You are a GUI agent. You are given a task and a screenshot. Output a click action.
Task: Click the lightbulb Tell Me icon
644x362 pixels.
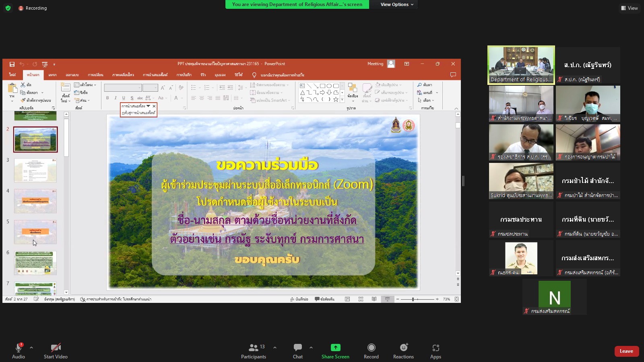point(254,75)
